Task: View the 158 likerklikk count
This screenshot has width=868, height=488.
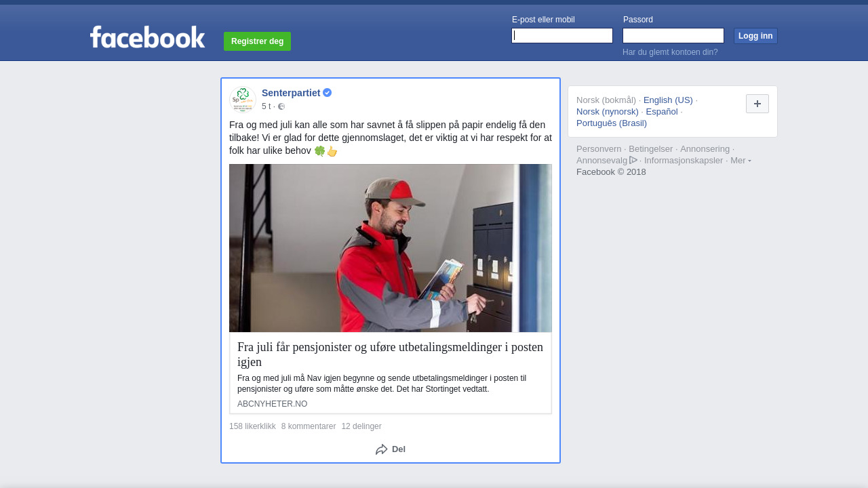Action: 252,426
